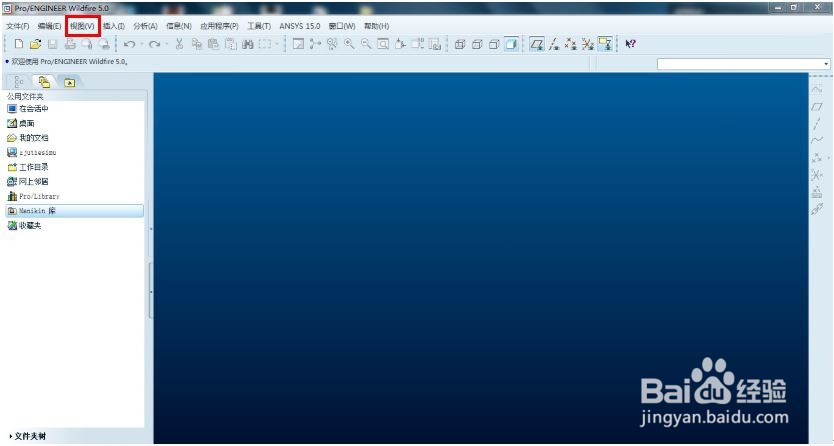The image size is (834, 446).
Task: Open the 应用程序(P) menu
Action: pyautogui.click(x=219, y=26)
